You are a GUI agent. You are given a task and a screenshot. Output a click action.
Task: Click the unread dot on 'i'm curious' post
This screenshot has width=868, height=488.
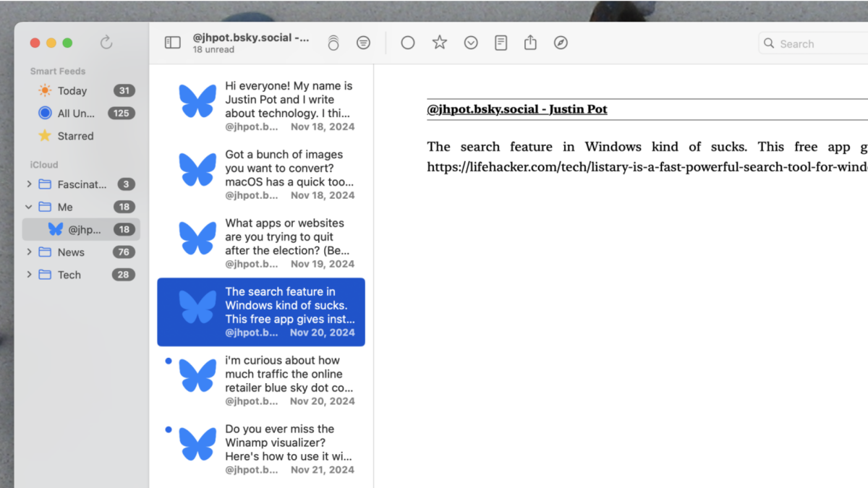(169, 361)
